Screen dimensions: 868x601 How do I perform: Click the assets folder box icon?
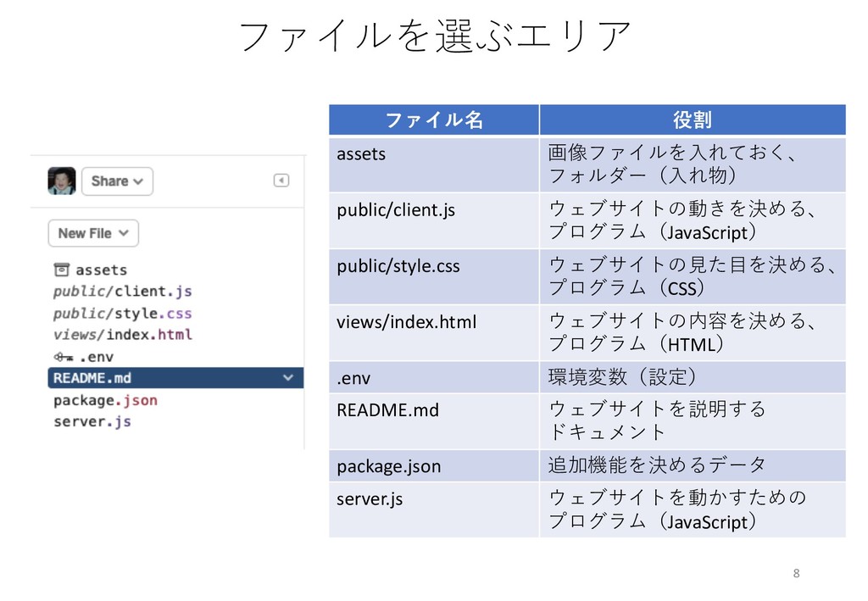click(62, 270)
